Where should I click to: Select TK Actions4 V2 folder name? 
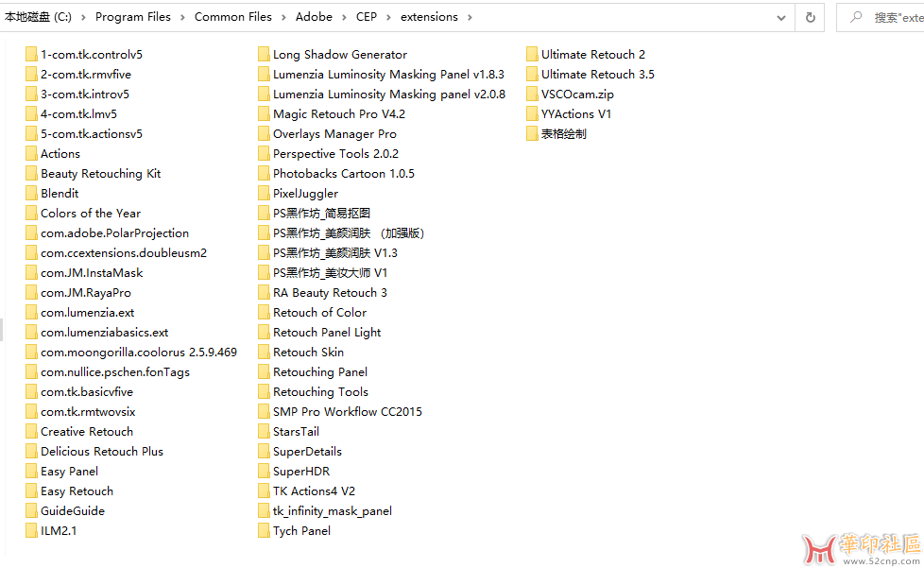[x=314, y=491]
